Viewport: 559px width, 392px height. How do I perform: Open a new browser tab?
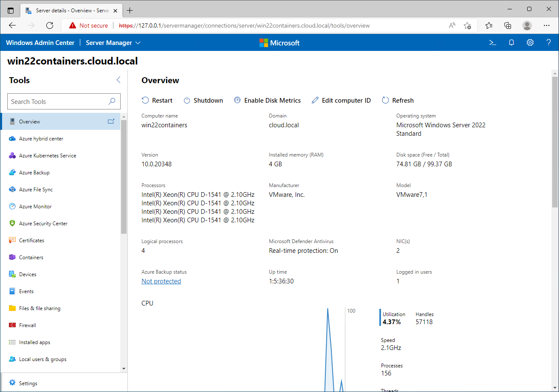coord(130,10)
